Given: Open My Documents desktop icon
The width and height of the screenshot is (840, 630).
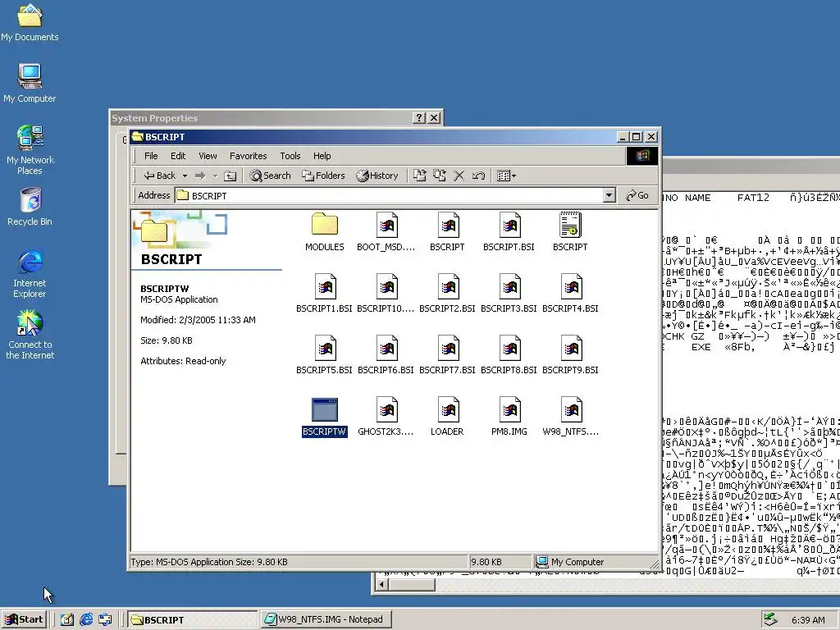Looking at the screenshot, I should coord(30,24).
